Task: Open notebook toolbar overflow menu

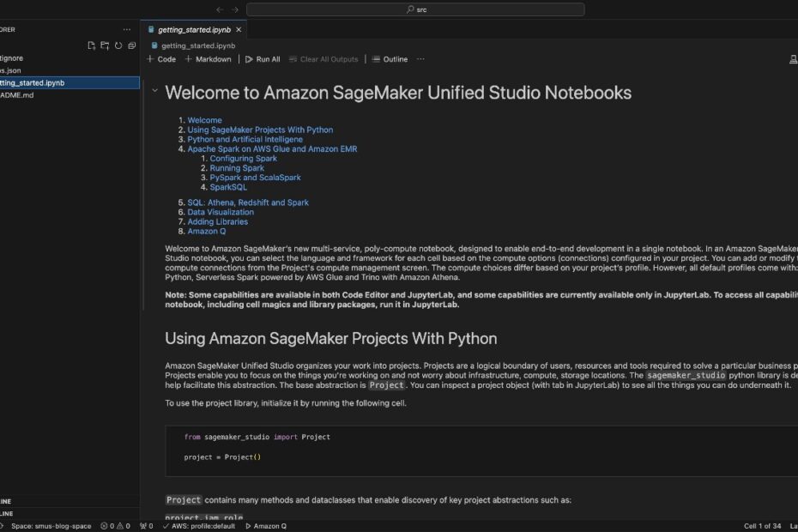Action: pos(420,59)
